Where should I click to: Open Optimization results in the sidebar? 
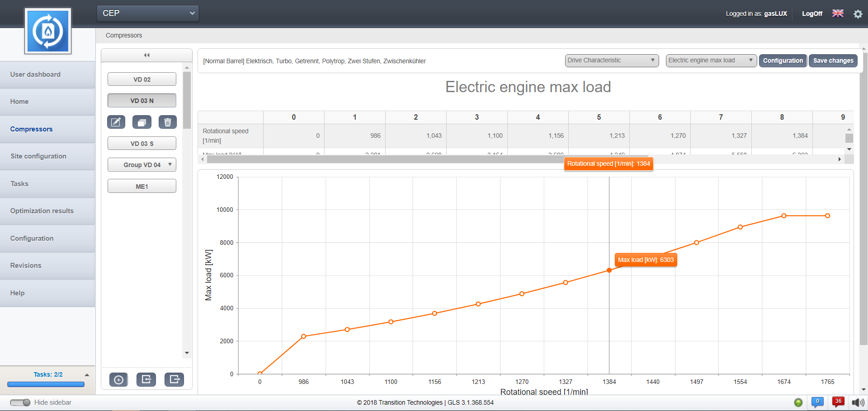[42, 211]
